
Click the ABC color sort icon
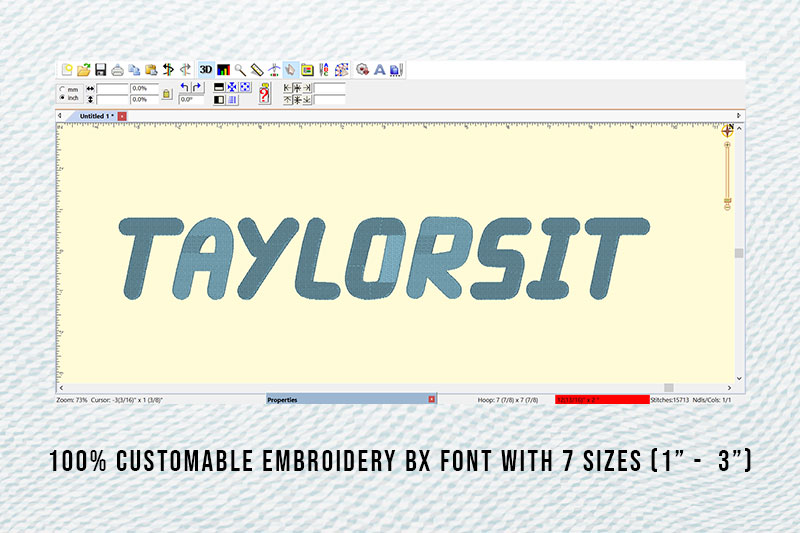click(323, 70)
